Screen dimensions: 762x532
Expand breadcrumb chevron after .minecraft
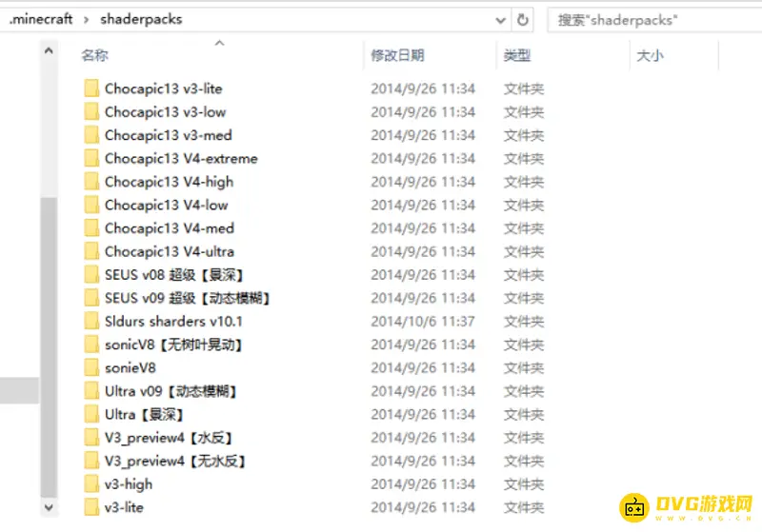pyautogui.click(x=86, y=20)
